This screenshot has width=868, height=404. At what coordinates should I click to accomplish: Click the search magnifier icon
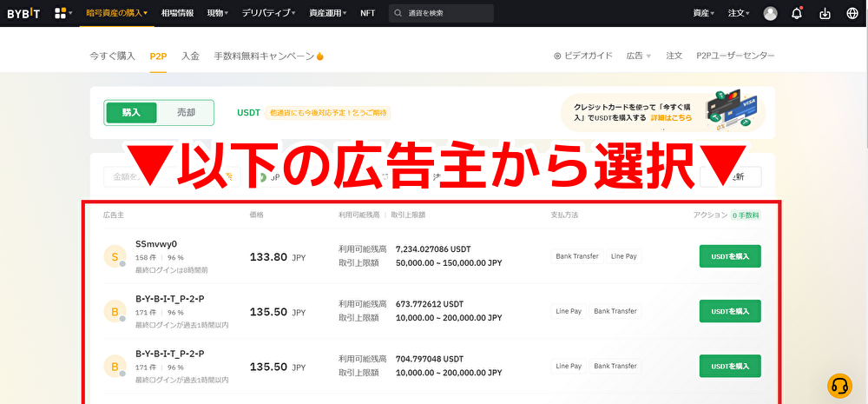pos(398,13)
